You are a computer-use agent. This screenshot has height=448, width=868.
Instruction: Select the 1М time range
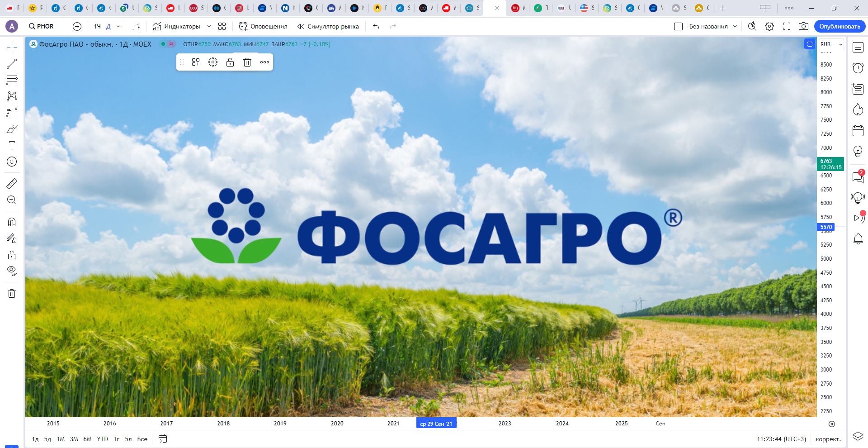pos(61,439)
